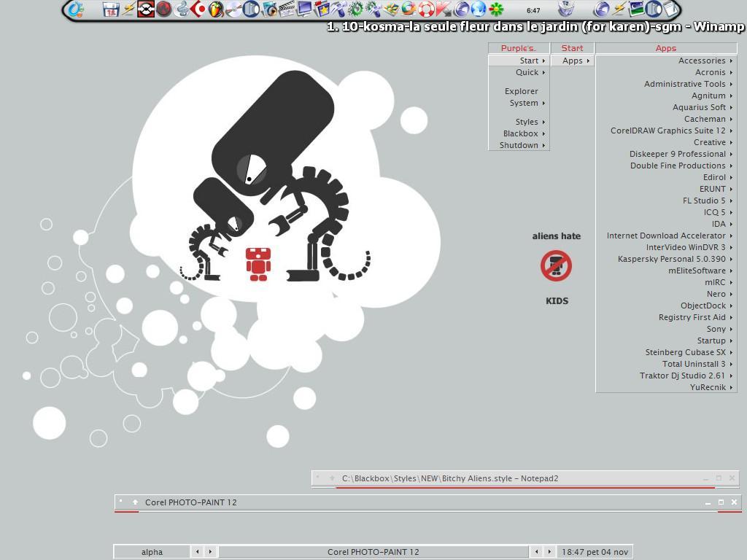This screenshot has width=747, height=560.
Task: Launch the floppy disk file manager dock icon
Action: pyautogui.click(x=111, y=9)
